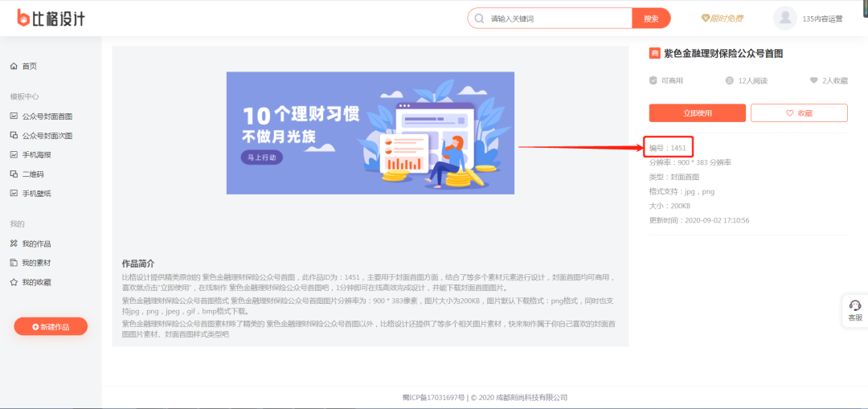The width and height of the screenshot is (868, 409).
Task: Click the 更新时间 timestamp text
Action: (699, 220)
